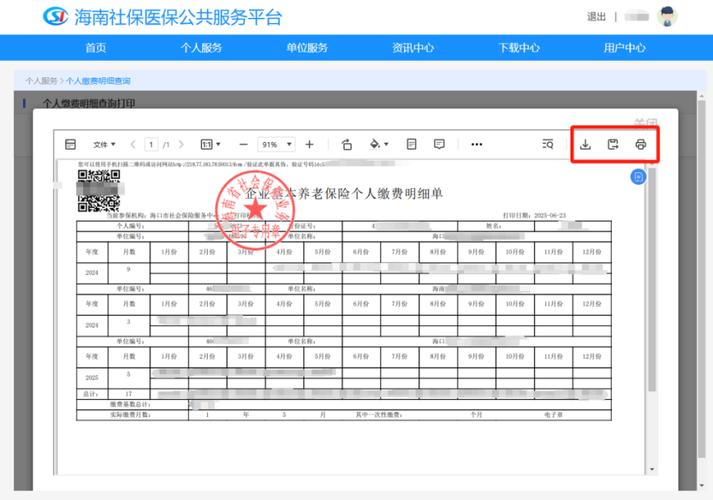Zoom out with the minus button

point(244,145)
